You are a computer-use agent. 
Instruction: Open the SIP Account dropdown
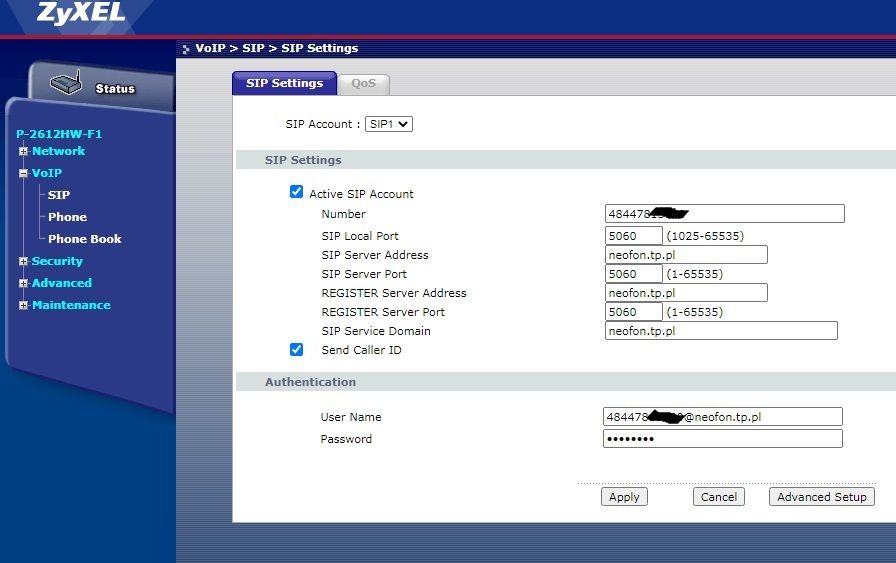coord(389,124)
